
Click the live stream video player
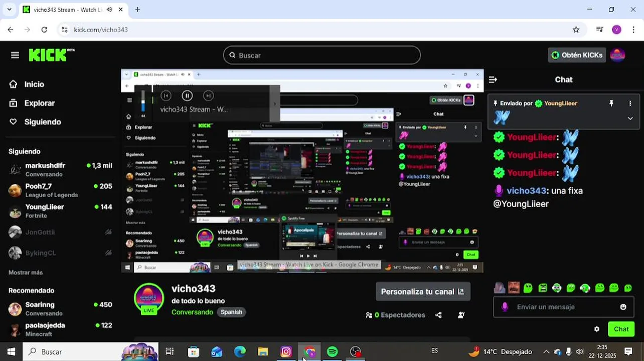[x=302, y=171]
